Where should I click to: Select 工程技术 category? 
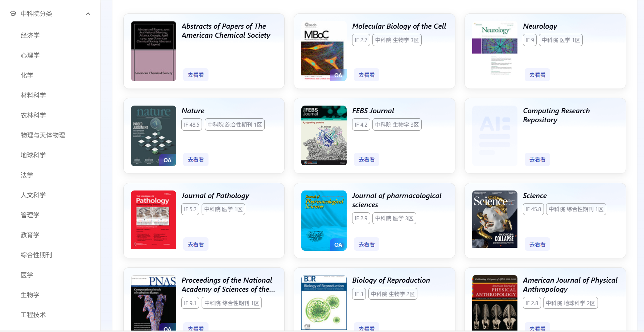[x=33, y=315]
